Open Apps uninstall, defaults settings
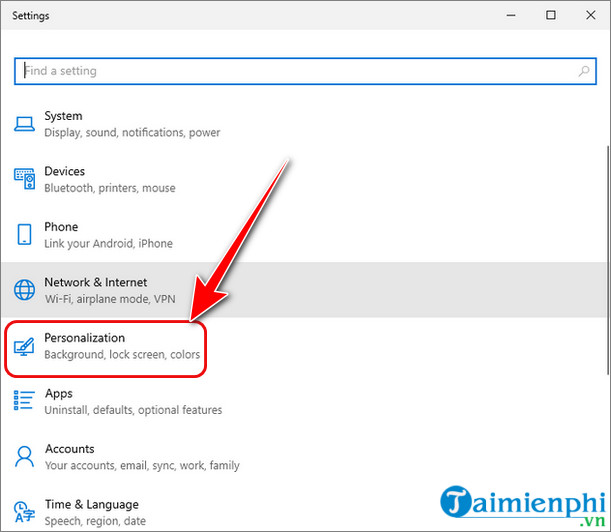 tap(304, 401)
